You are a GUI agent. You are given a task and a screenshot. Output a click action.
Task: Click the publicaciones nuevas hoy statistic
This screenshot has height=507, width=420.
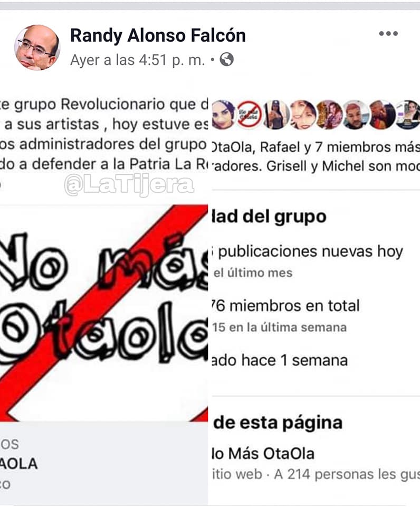point(308,251)
